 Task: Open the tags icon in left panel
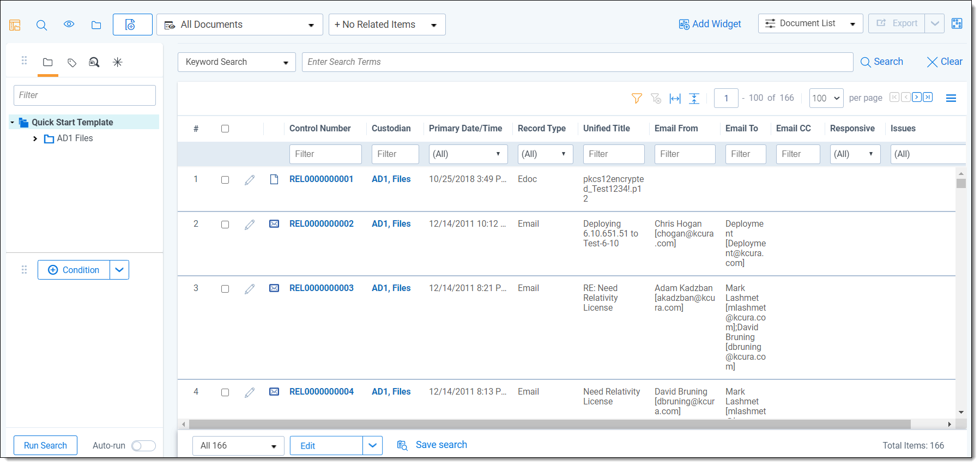coord(71,63)
